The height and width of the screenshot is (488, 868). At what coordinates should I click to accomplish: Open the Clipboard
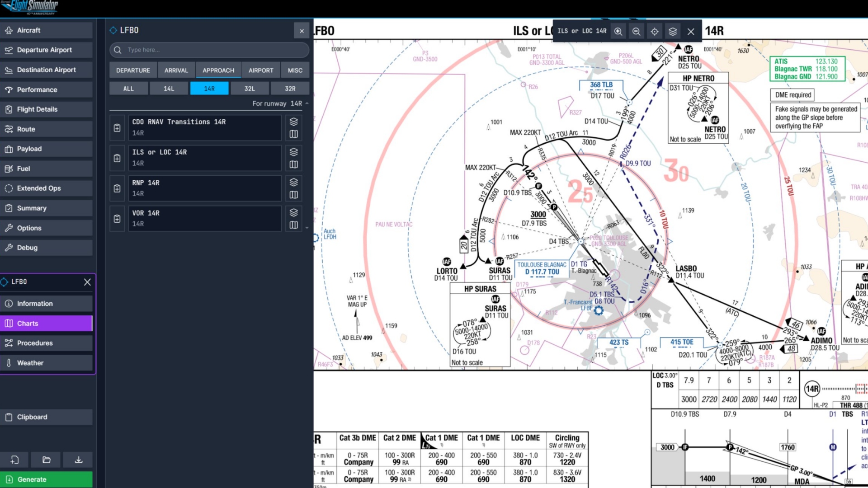tap(46, 417)
